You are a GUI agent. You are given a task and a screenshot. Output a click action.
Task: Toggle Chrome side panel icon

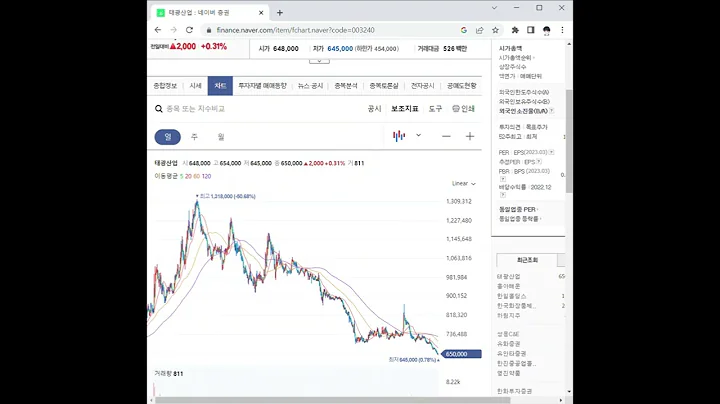530,30
